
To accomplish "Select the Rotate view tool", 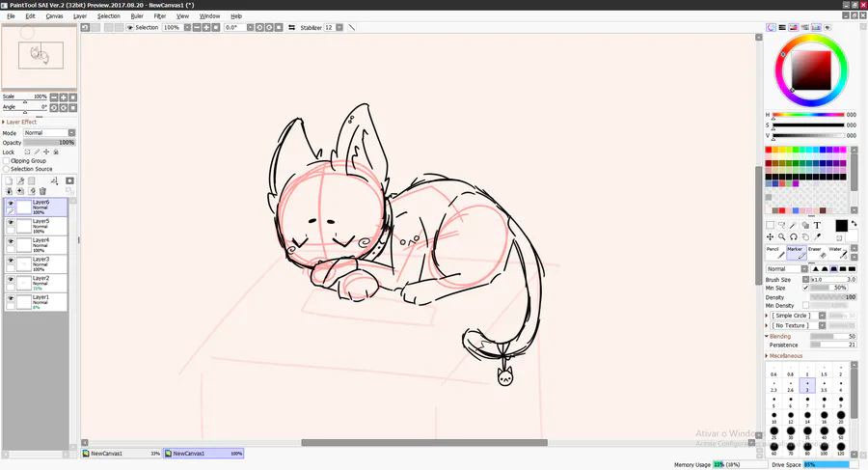I will click(794, 236).
